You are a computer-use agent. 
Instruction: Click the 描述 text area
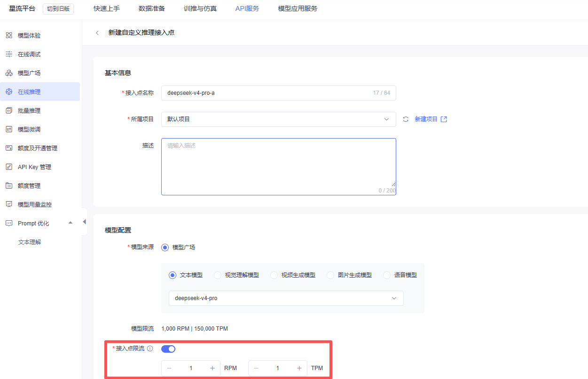(x=279, y=167)
